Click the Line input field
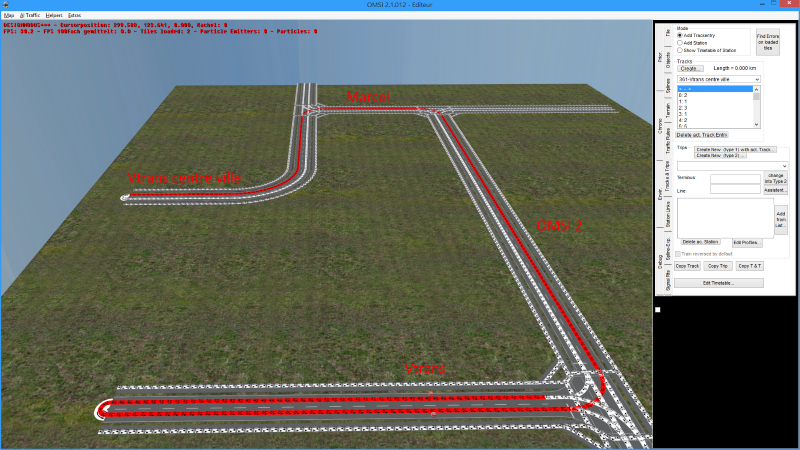The image size is (800, 450). (735, 189)
